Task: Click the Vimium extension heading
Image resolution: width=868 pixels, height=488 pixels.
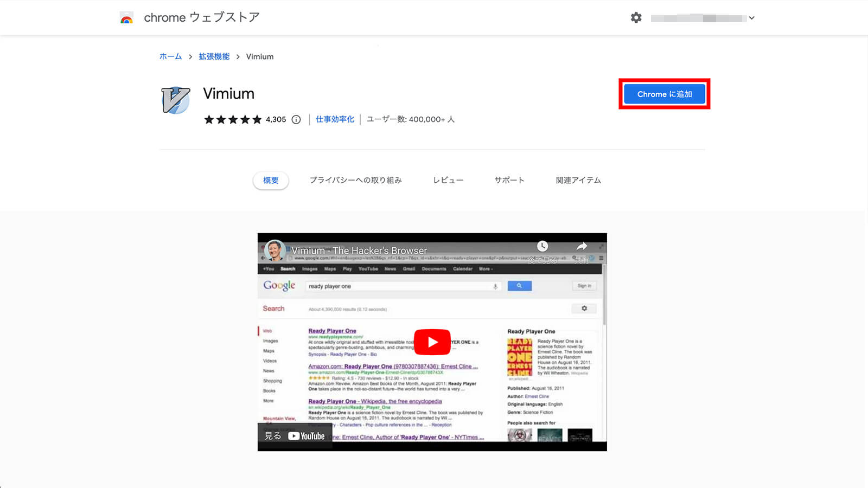Action: pyautogui.click(x=228, y=94)
